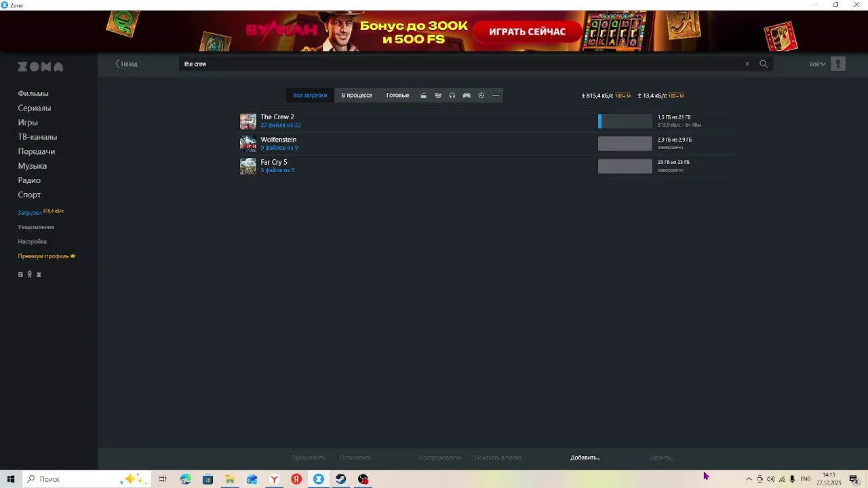Open Steam from the taskbar
The height and width of the screenshot is (488, 868).
pyautogui.click(x=341, y=479)
